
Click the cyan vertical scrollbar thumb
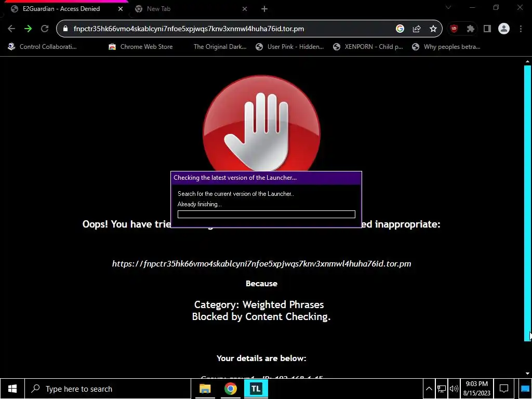point(527,203)
